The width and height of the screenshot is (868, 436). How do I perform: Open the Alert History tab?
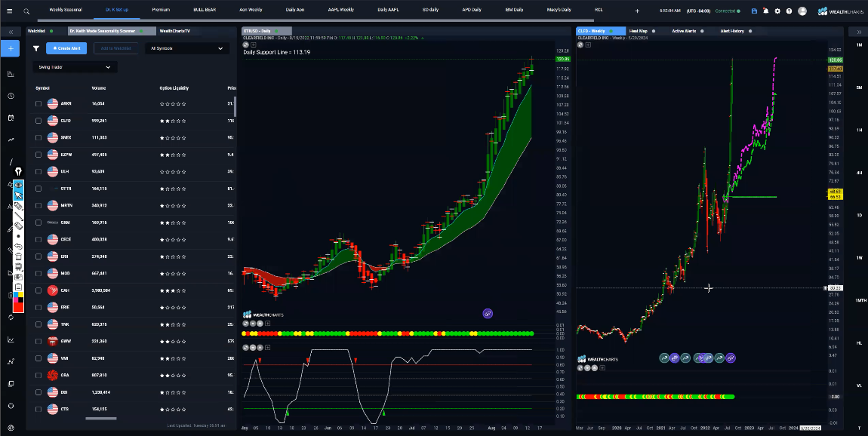click(x=732, y=31)
